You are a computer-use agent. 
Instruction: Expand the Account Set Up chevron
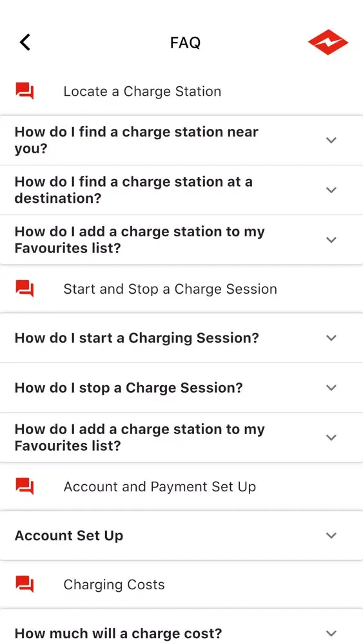tap(331, 536)
